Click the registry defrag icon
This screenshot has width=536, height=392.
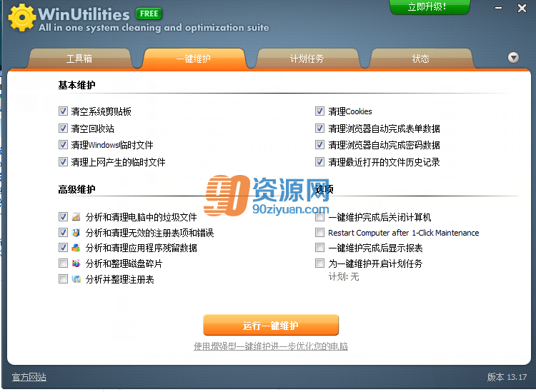click(76, 279)
